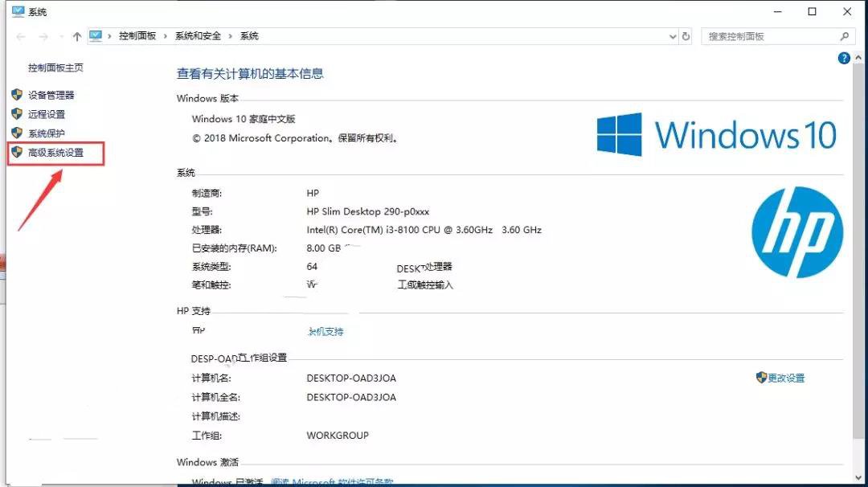Expand chevron after 控制面板 breadcrumb
The width and height of the screenshot is (868, 487).
click(x=165, y=36)
